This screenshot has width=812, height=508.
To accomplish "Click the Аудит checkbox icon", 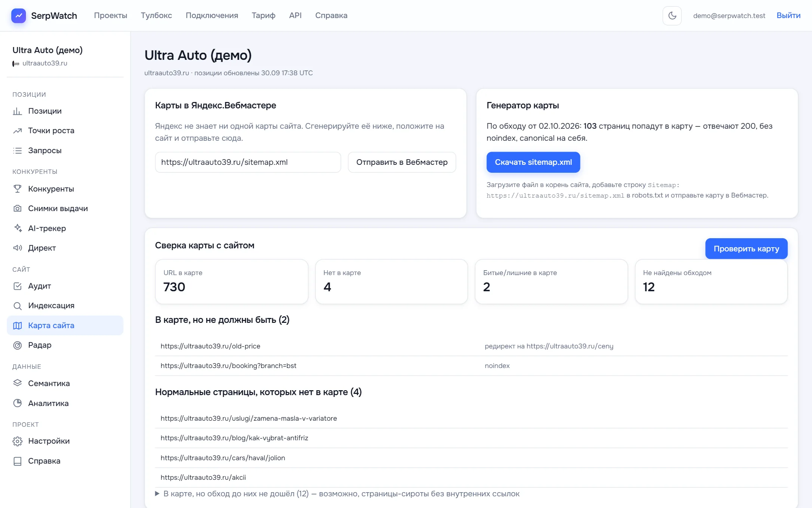I will 17,286.
